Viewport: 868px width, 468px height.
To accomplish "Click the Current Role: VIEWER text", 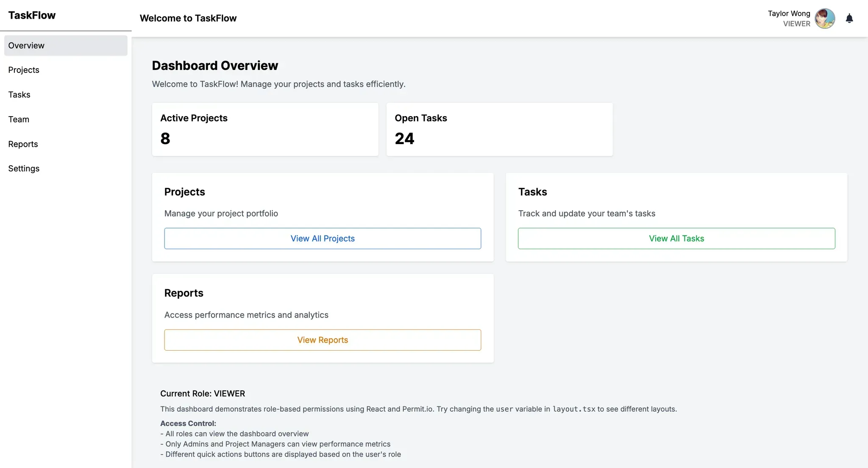I will coord(203,393).
